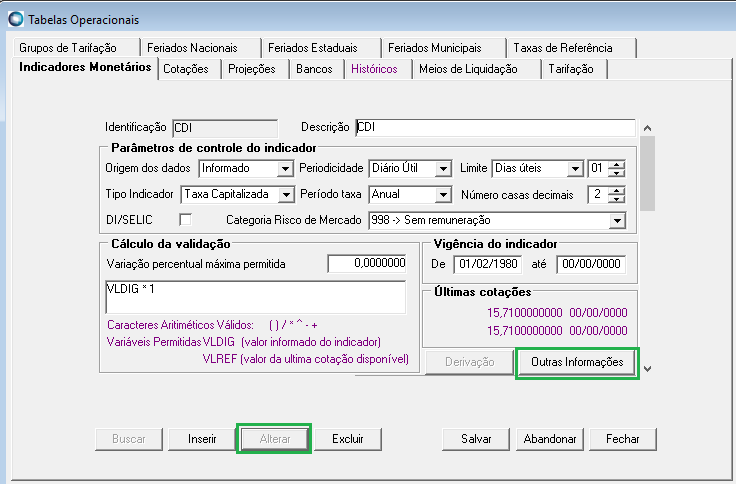Click the Vigência De date field
The image size is (736, 484).
(488, 264)
